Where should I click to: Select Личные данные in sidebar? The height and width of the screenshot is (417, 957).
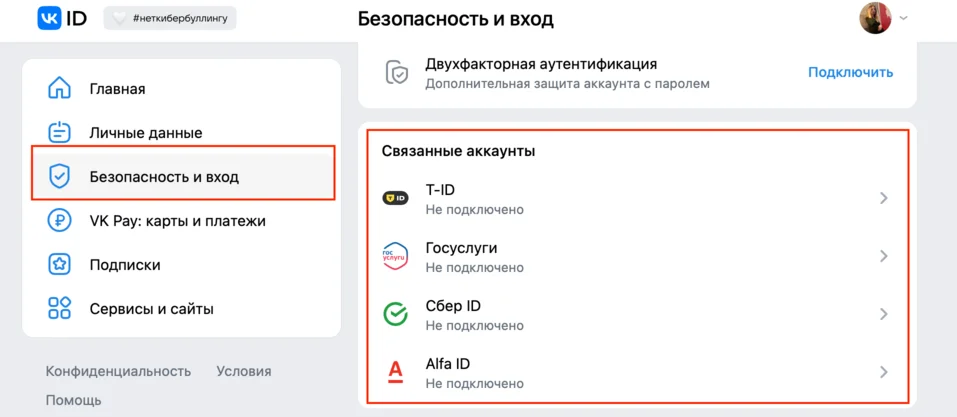tap(146, 132)
